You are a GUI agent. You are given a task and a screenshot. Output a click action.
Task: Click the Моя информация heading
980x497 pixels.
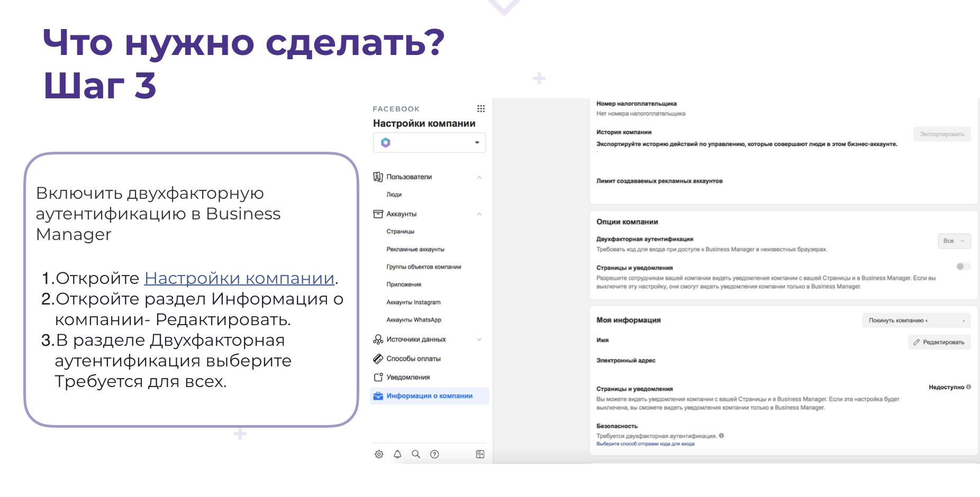[x=628, y=320]
